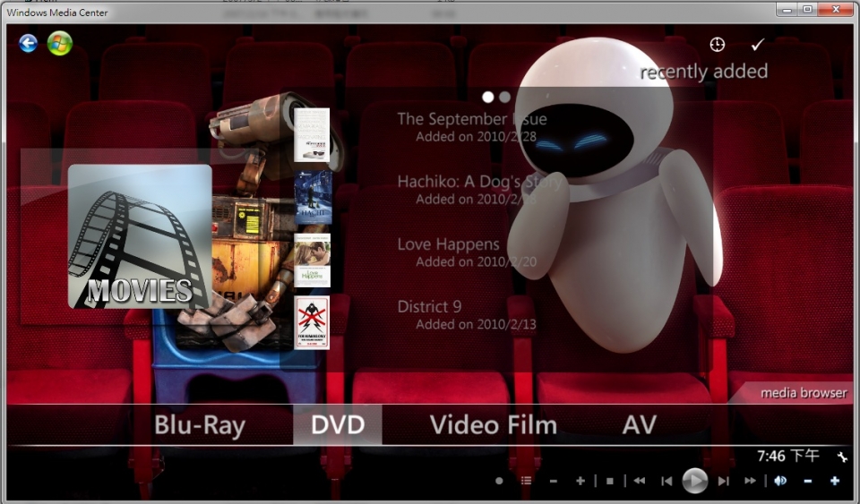Viewport: 860px width, 504px height.
Task: Open the media browser link
Action: (x=804, y=393)
